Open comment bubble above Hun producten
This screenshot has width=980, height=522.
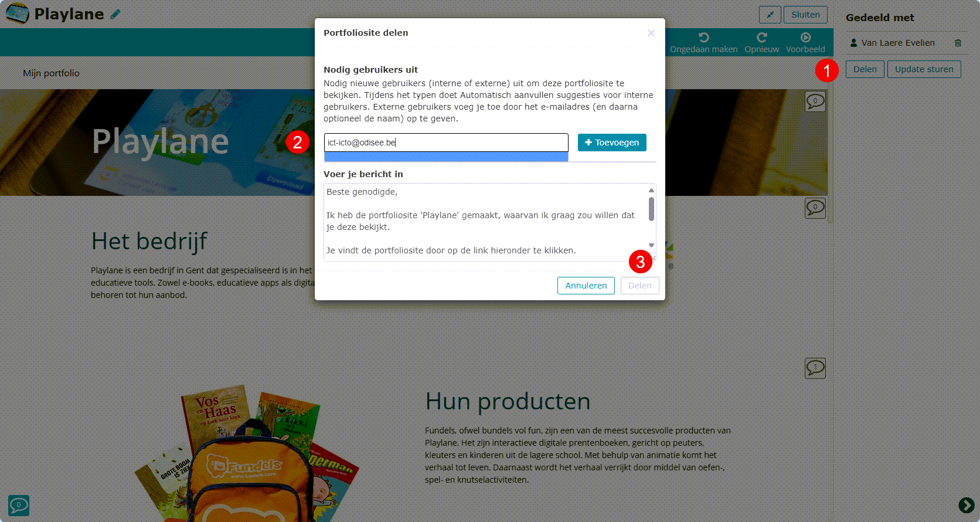815,368
